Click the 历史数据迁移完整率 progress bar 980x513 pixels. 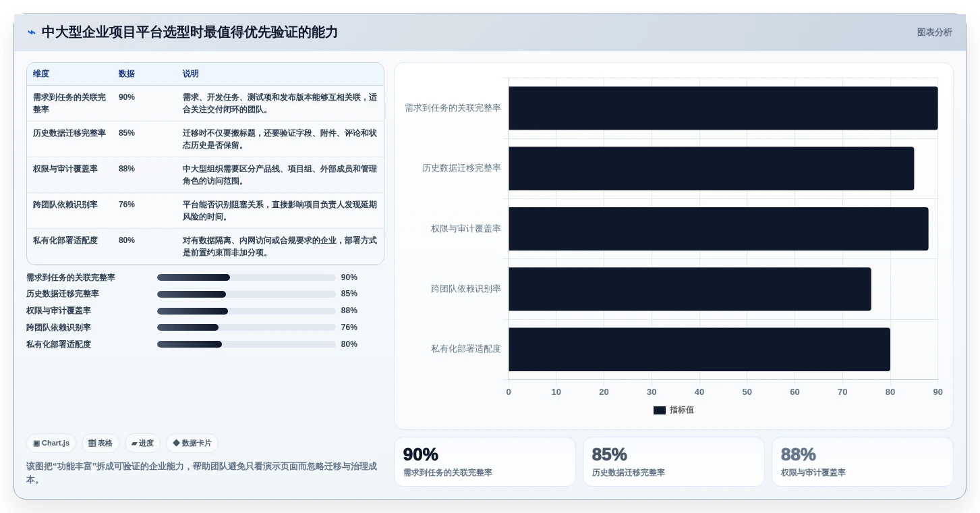click(x=246, y=294)
